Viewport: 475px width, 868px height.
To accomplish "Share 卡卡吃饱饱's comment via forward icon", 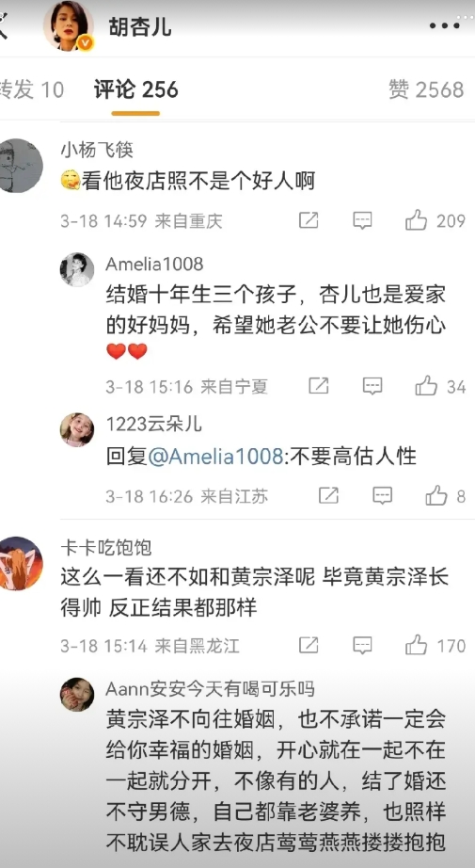I will tap(309, 645).
